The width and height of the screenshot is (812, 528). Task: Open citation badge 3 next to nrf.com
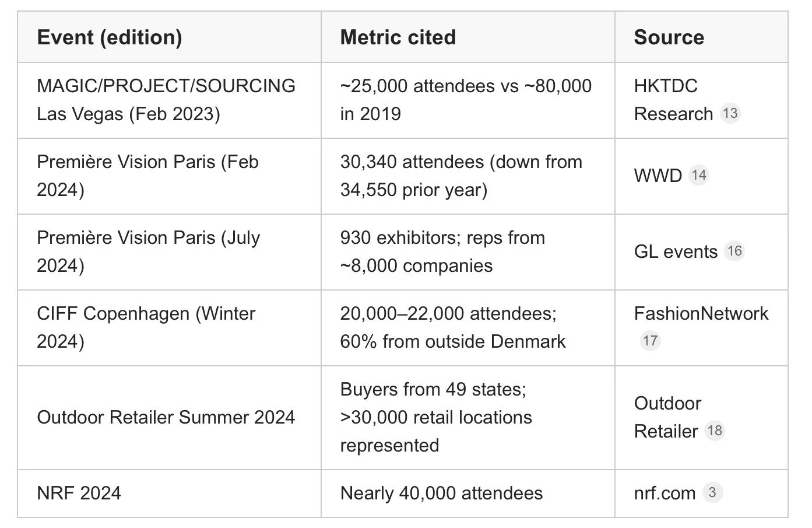(712, 492)
